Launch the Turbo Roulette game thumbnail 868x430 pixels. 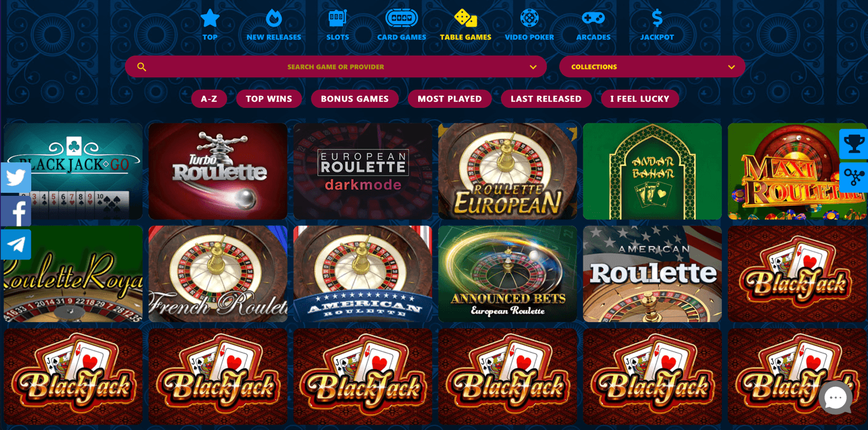(x=217, y=171)
